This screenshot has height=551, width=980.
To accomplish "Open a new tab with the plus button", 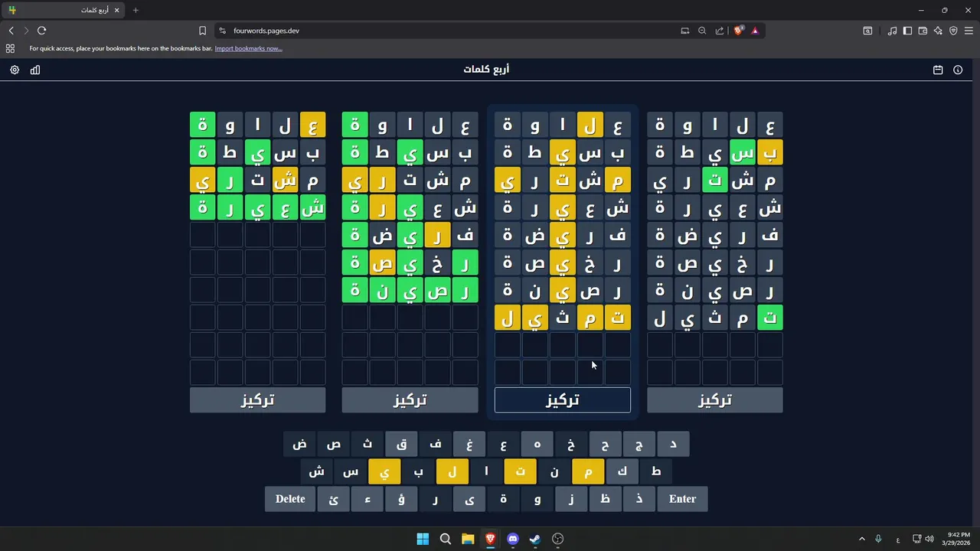I will point(136,10).
